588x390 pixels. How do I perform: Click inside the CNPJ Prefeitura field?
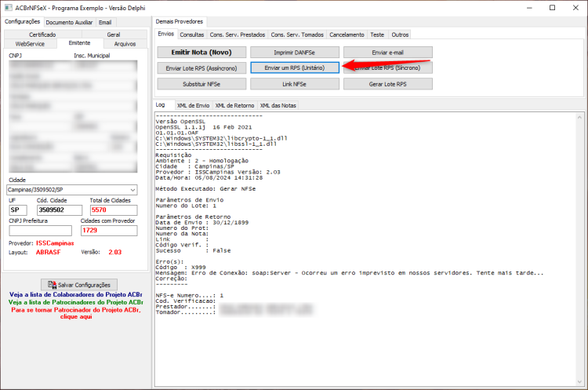[40, 231]
